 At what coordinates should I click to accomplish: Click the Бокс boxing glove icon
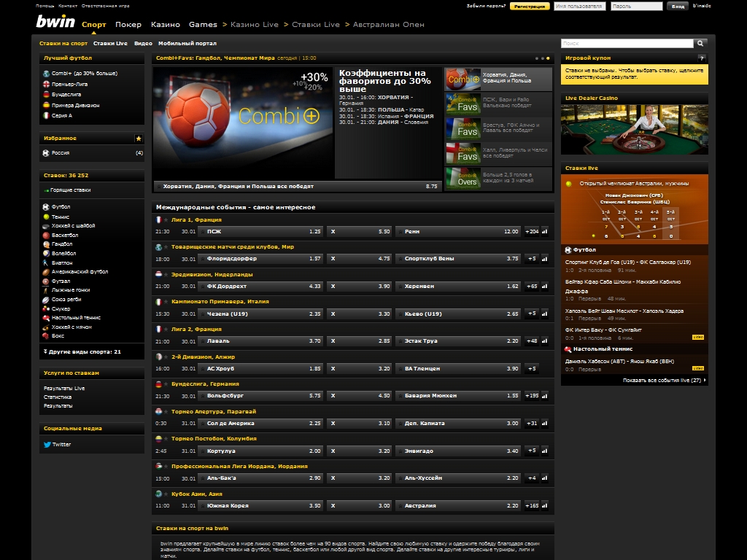tap(47, 335)
